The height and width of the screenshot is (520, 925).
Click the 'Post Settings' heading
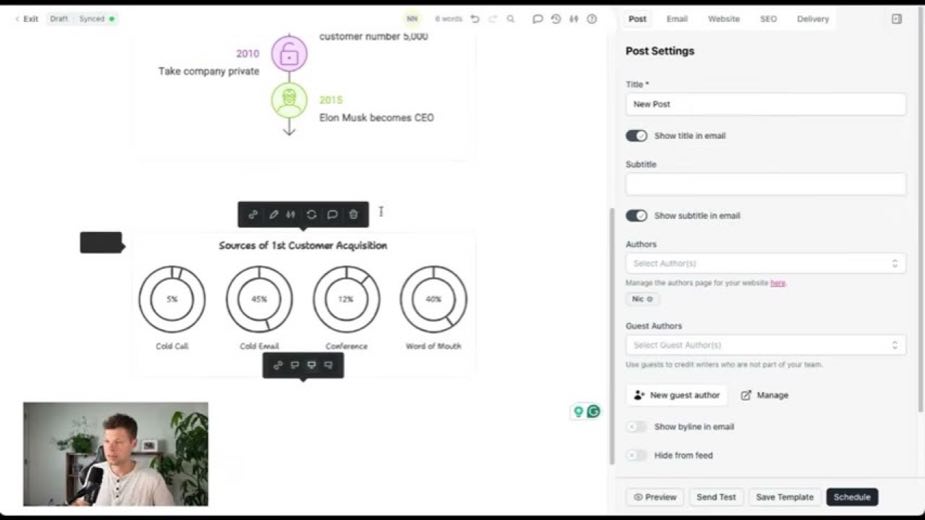click(x=660, y=51)
